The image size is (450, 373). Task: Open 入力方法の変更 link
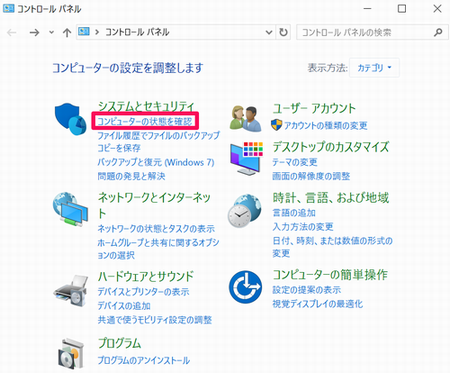point(303,227)
